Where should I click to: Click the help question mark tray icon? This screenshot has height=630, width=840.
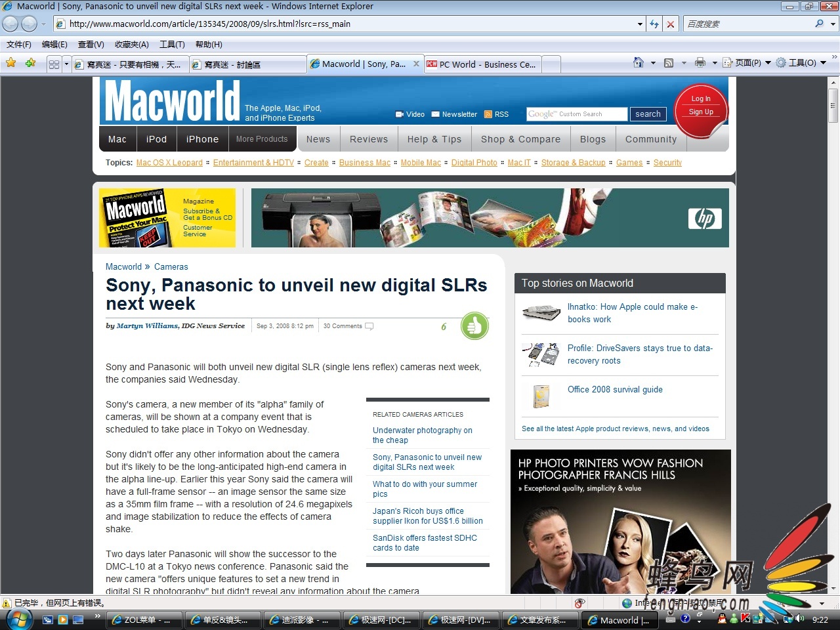[685, 618]
